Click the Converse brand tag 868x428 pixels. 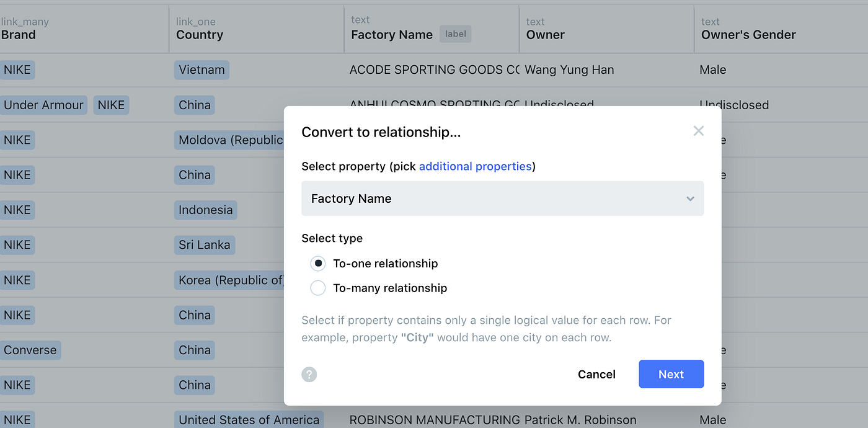(x=30, y=350)
